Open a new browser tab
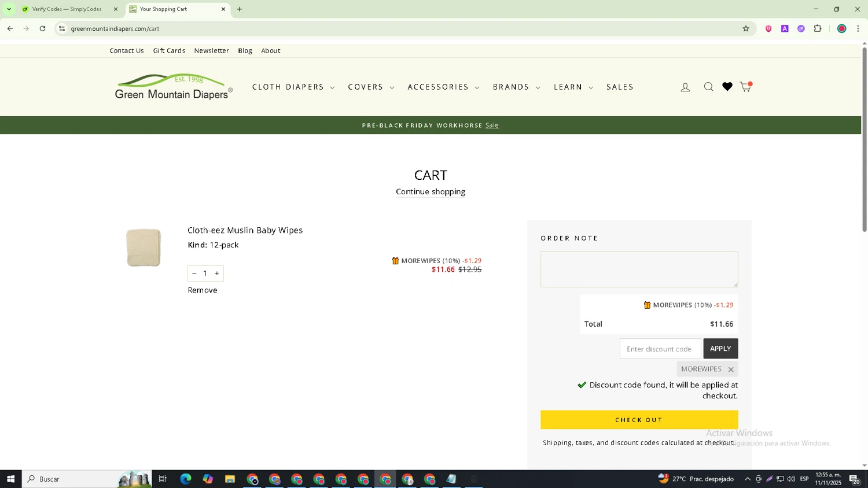This screenshot has height=488, width=868. point(240,9)
